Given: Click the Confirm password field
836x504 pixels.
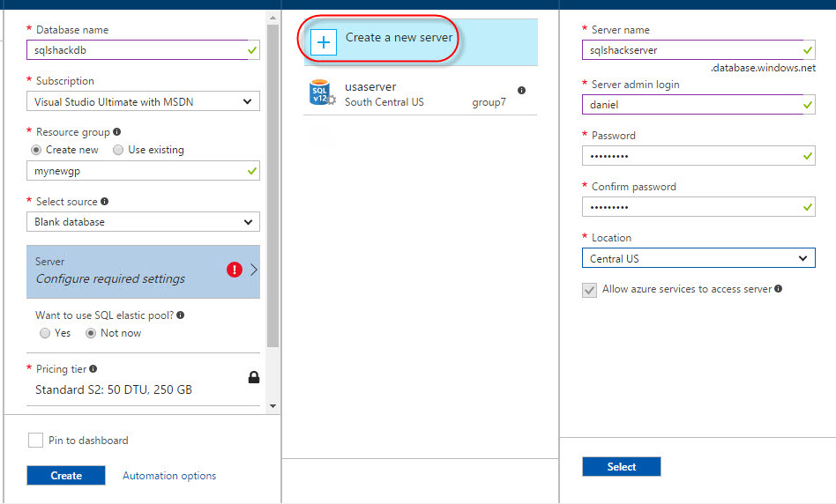Looking at the screenshot, I should pyautogui.click(x=698, y=207).
